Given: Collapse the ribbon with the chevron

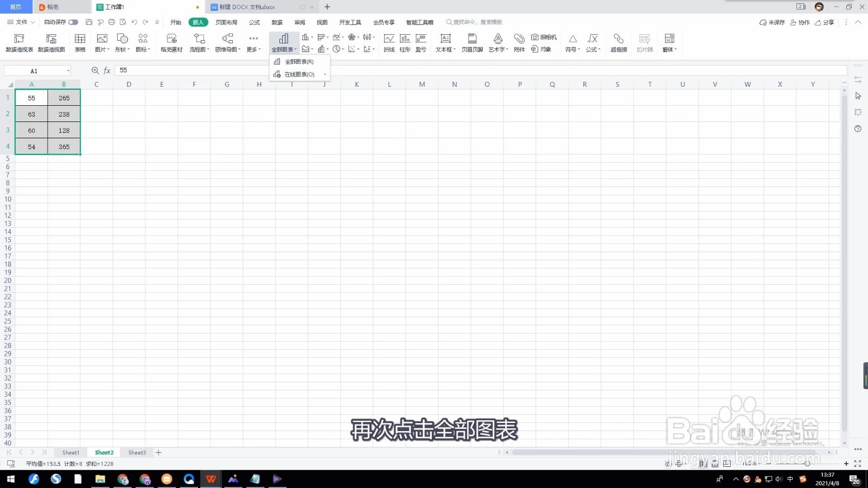Looking at the screenshot, I should [858, 22].
